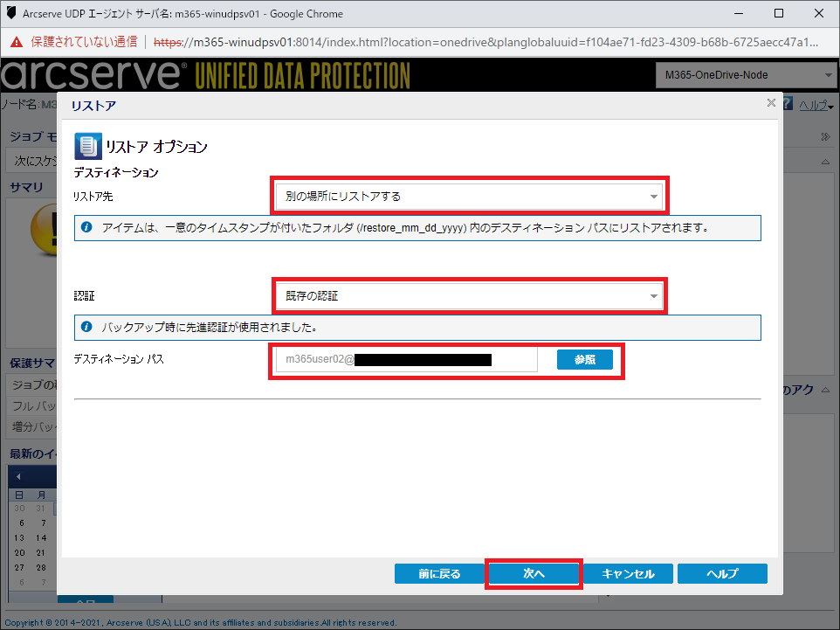Proceed with the 次へ button

(x=534, y=574)
